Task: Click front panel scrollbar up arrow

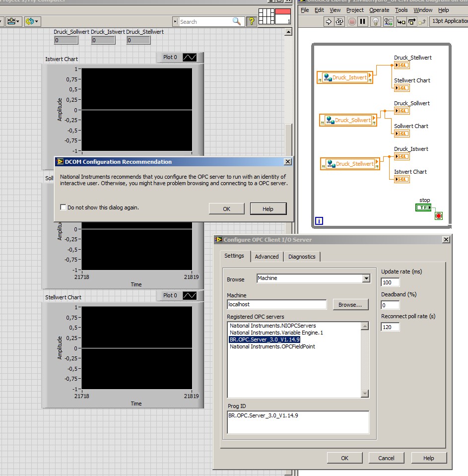Action: [289, 32]
